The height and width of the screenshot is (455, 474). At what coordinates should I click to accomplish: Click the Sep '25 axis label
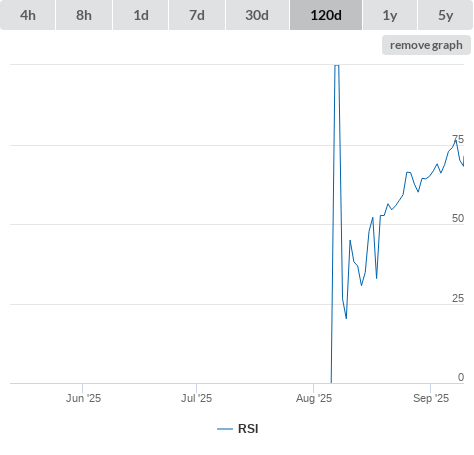(431, 398)
